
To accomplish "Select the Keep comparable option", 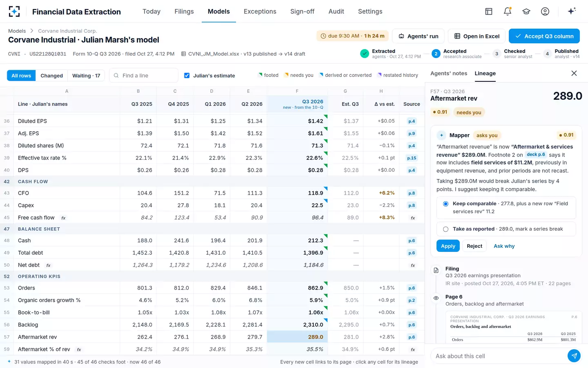I will click(x=506, y=207).
